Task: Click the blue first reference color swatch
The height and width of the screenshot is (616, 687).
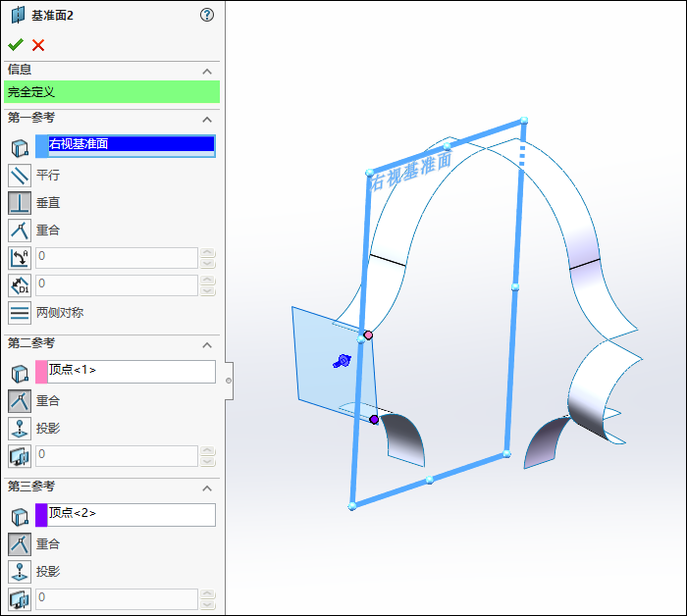Action: click(x=41, y=146)
